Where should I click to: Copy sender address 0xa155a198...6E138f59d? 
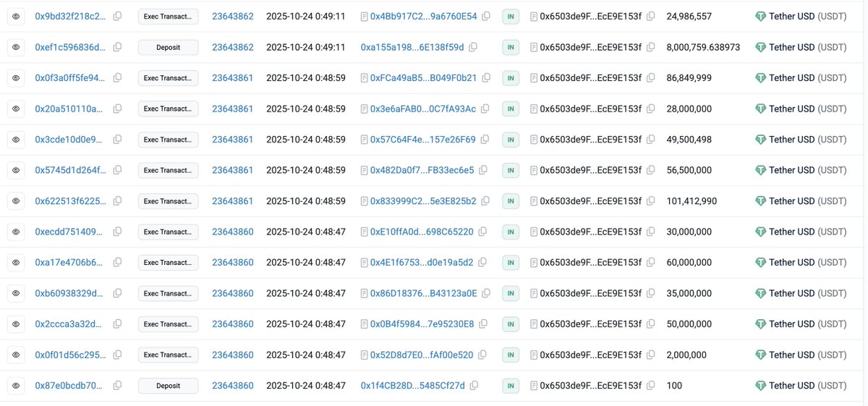pyautogui.click(x=473, y=47)
